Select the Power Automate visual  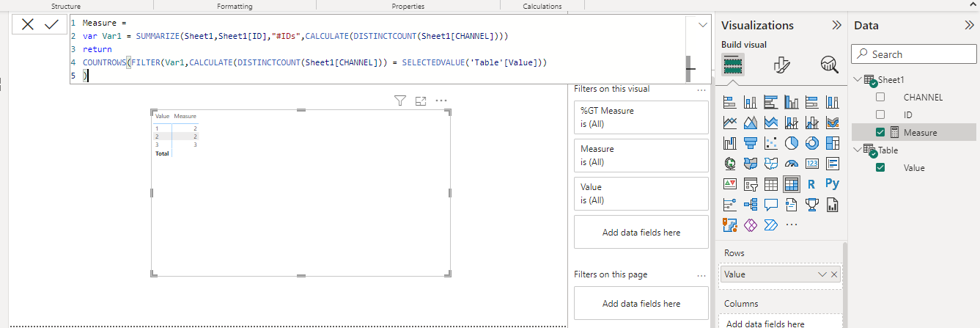coord(771,225)
